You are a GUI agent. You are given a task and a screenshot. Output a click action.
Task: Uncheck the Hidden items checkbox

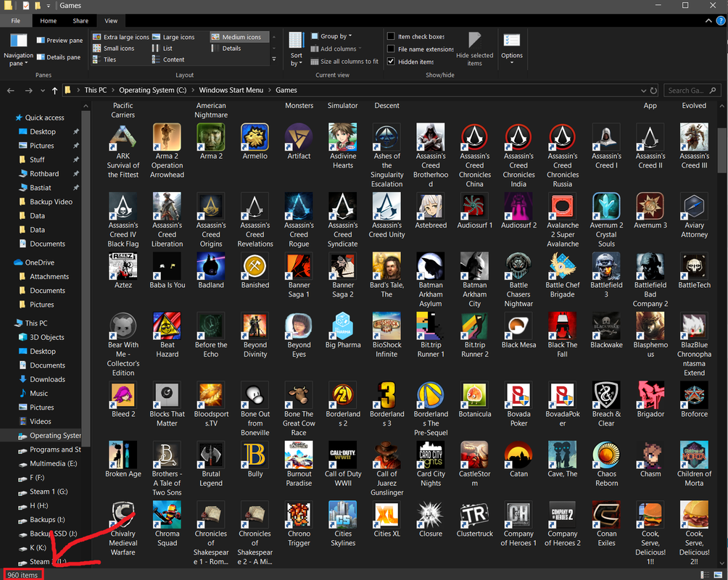(x=391, y=62)
